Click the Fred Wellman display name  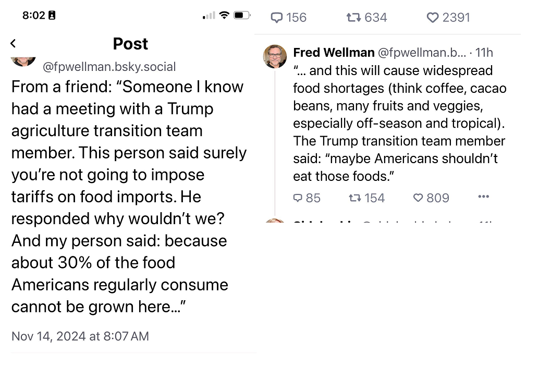334,52
